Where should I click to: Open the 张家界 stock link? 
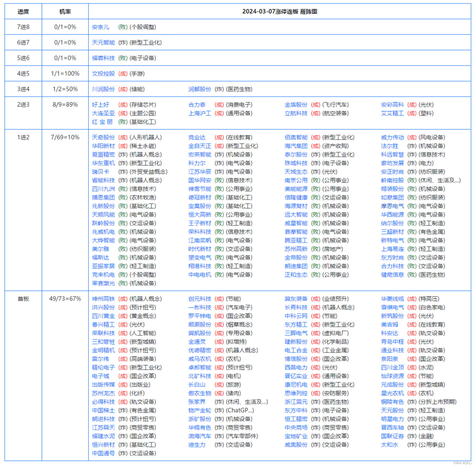point(197,402)
